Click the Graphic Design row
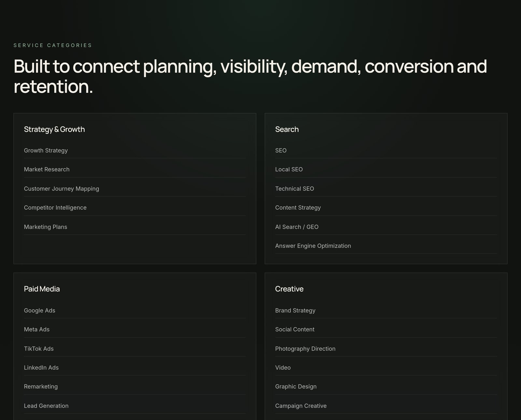Image resolution: width=521 pixels, height=420 pixels. click(x=386, y=386)
